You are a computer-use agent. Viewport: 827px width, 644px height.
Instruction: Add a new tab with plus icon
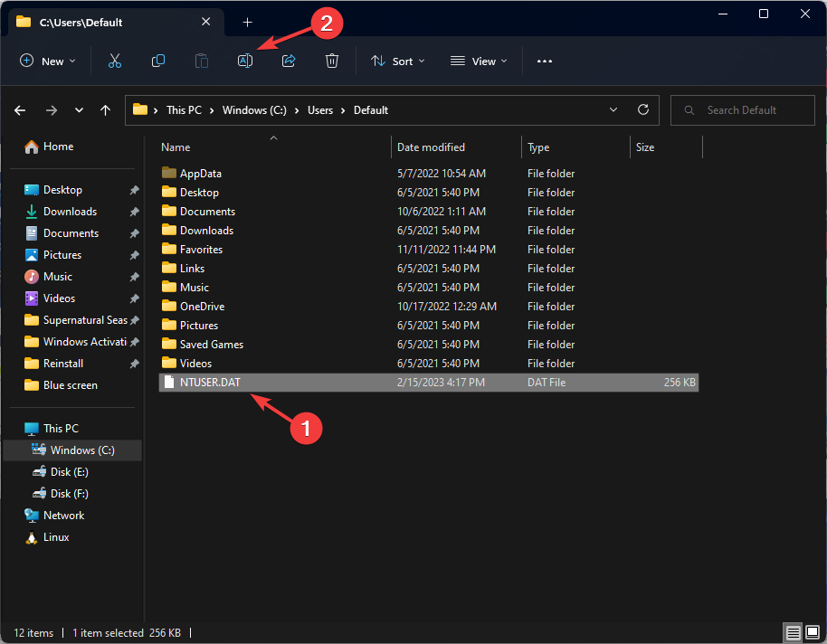[x=247, y=22]
